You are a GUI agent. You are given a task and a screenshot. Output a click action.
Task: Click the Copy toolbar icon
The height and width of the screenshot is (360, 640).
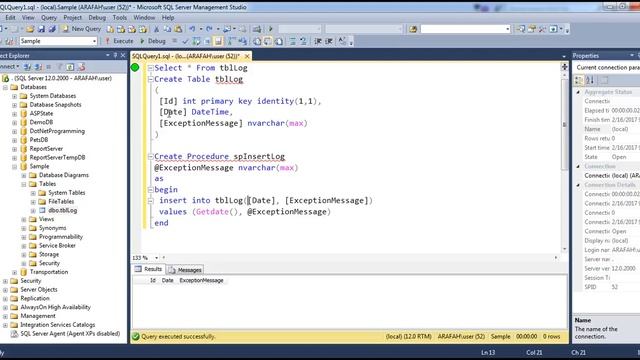(x=167, y=29)
